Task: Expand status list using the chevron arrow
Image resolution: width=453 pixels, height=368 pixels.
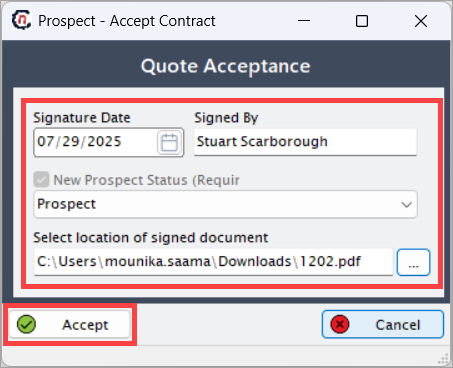Action: click(406, 204)
